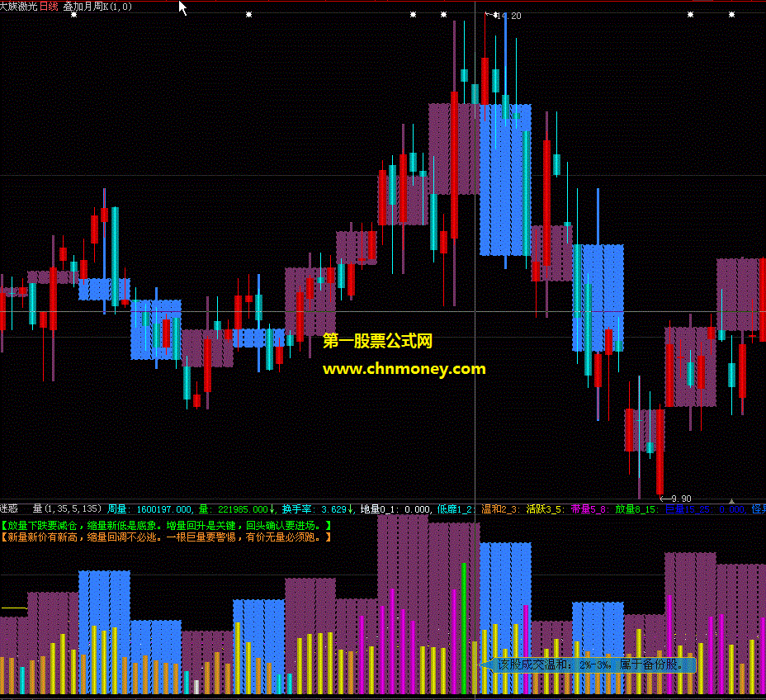Click the green 量: 221985.000 value
Image resolution: width=766 pixels, height=700 pixels.
coord(237,509)
